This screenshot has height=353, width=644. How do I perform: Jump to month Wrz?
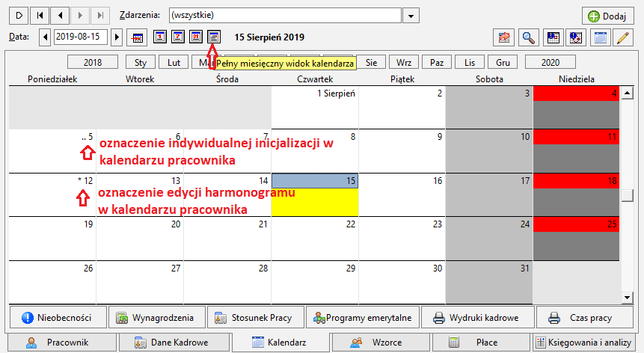pos(404,62)
